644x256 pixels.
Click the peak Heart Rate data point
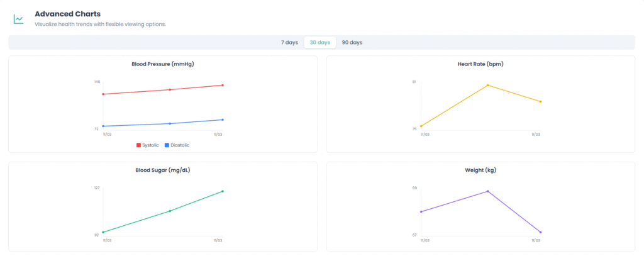click(x=487, y=86)
